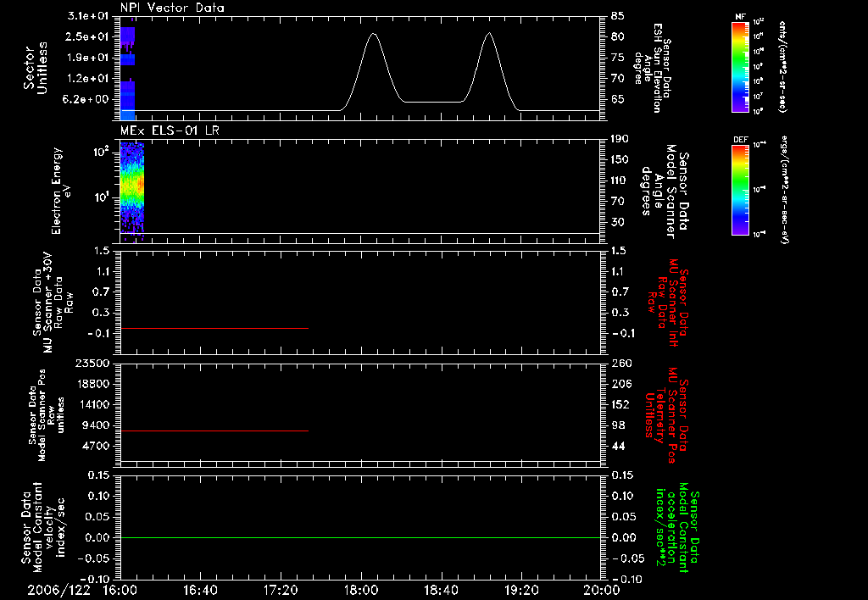This screenshot has width=868, height=600.
Task: Click the 17:20 time axis label
Action: pyautogui.click(x=281, y=590)
